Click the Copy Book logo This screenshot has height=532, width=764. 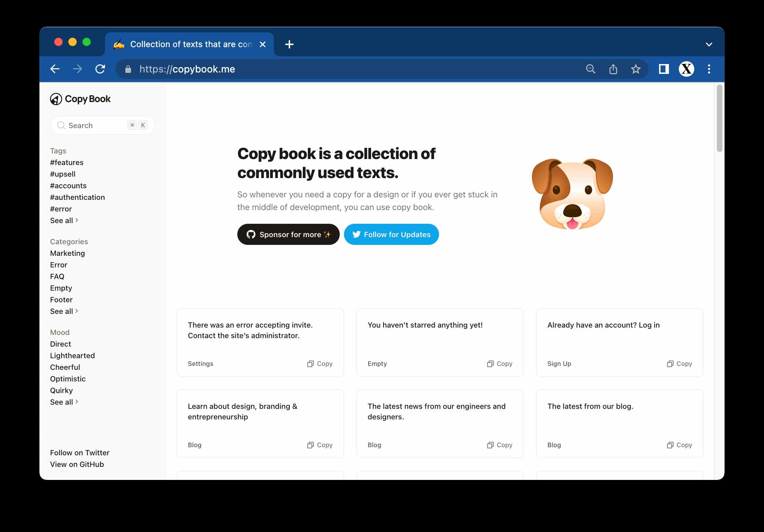click(x=80, y=99)
